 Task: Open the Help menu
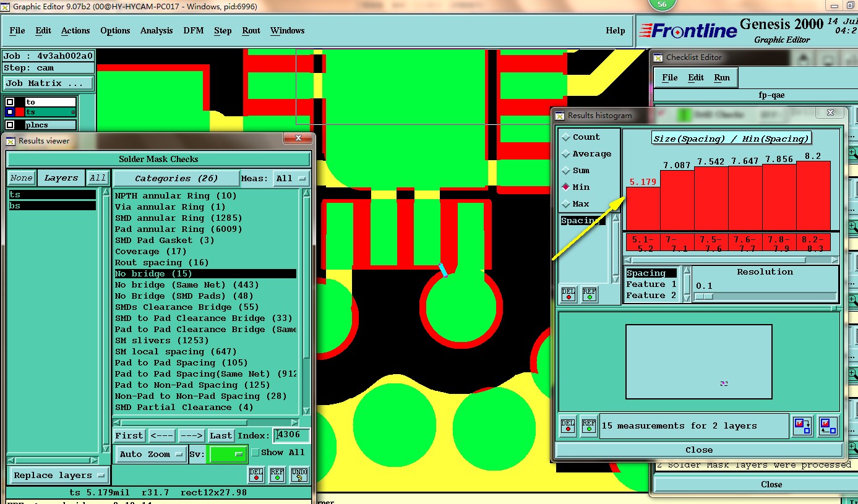[615, 30]
